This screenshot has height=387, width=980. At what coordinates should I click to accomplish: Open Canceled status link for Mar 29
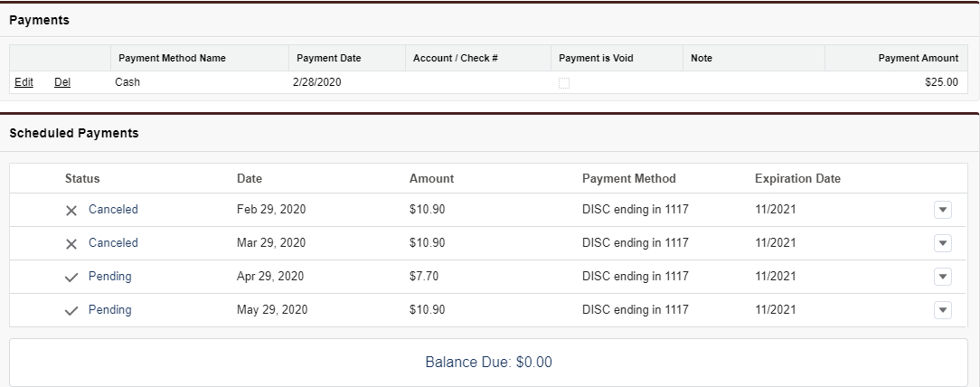coord(113,243)
